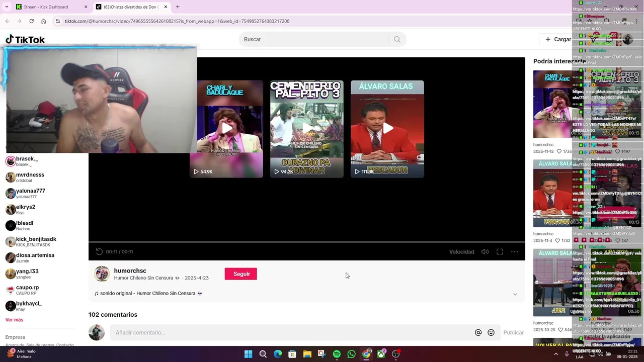Switch to Stream - Kick Dashboard tab
The width and height of the screenshot is (644, 362).
[50, 7]
